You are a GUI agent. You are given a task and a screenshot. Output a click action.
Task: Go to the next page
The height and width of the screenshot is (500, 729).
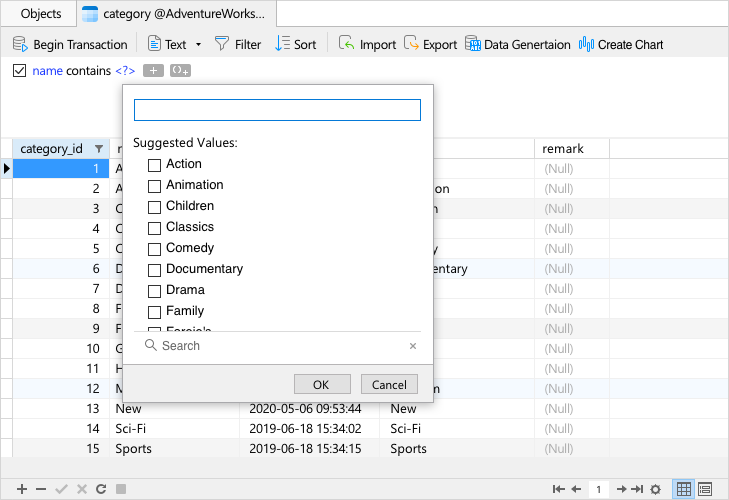[621, 489]
